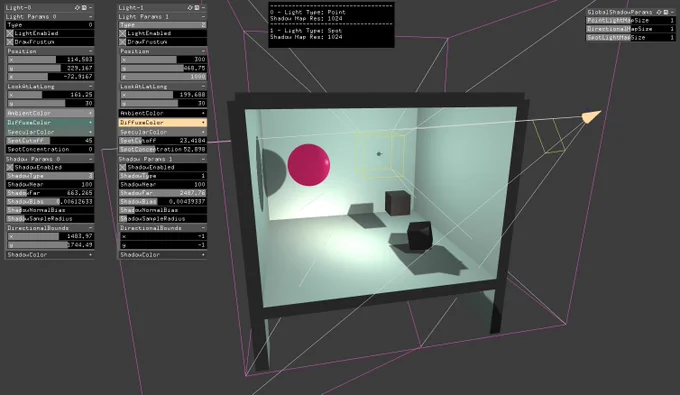This screenshot has width=680, height=395.
Task: Click the ShadowFar slider showing 2487.76
Action: (163, 193)
